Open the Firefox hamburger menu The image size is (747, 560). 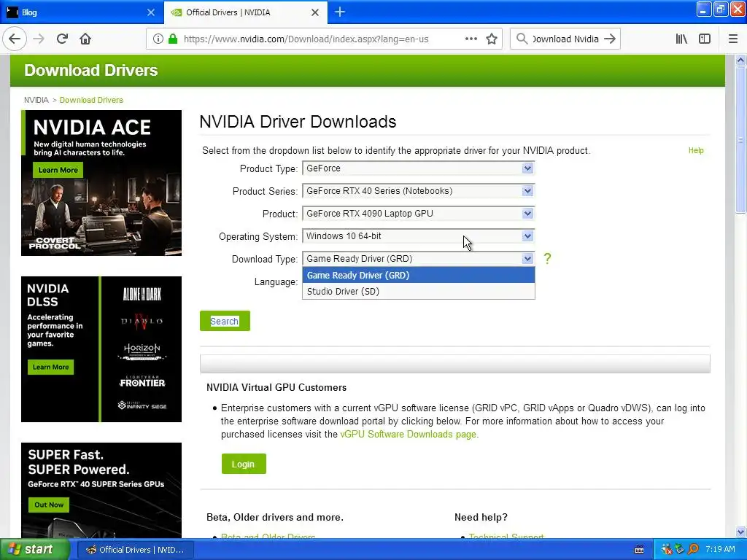[733, 39]
